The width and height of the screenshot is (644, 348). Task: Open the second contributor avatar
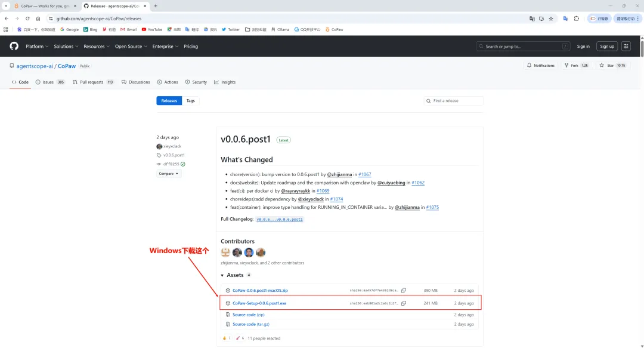coord(237,252)
